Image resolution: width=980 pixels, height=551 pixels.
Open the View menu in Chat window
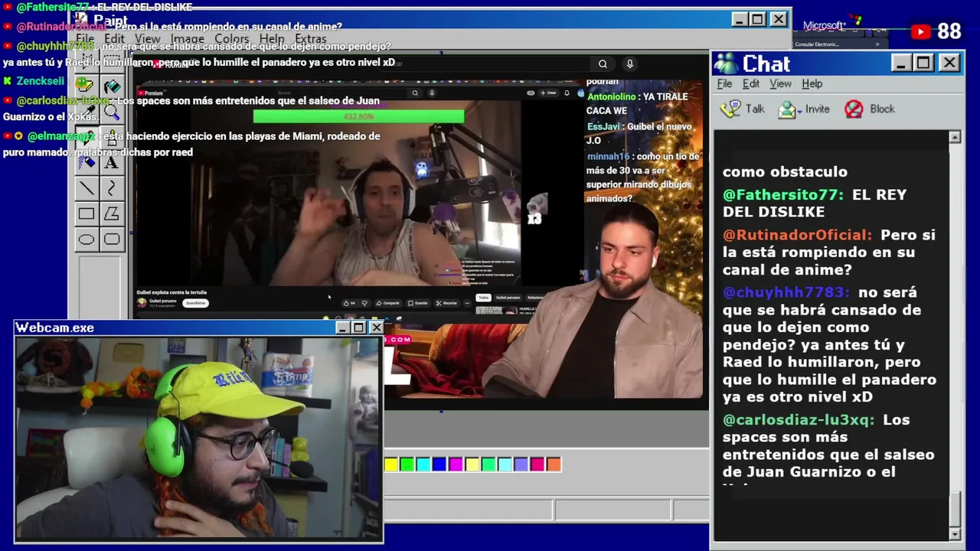tap(780, 83)
